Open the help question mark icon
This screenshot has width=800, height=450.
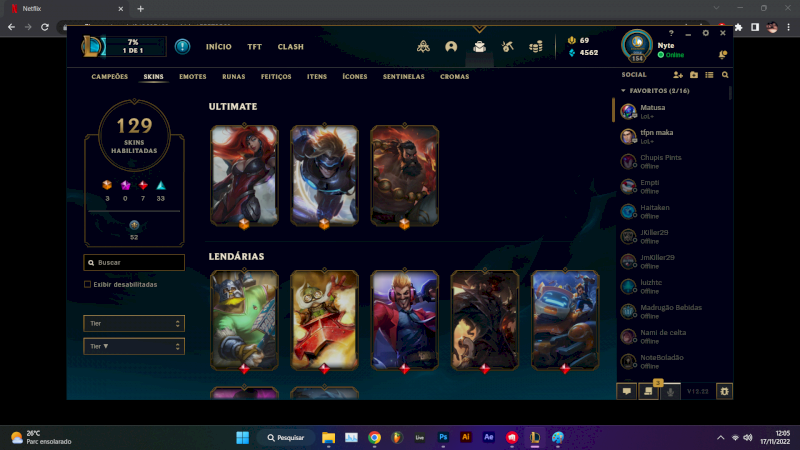tap(671, 33)
